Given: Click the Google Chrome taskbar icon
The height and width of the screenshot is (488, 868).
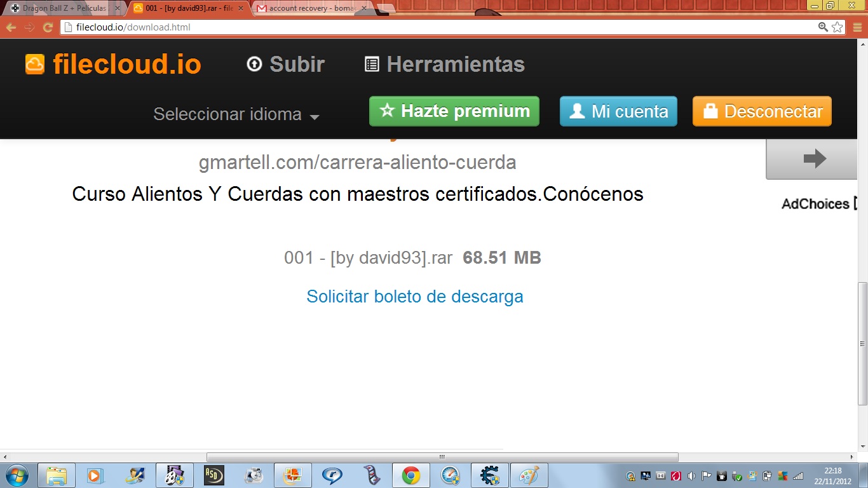Looking at the screenshot, I should click(410, 475).
